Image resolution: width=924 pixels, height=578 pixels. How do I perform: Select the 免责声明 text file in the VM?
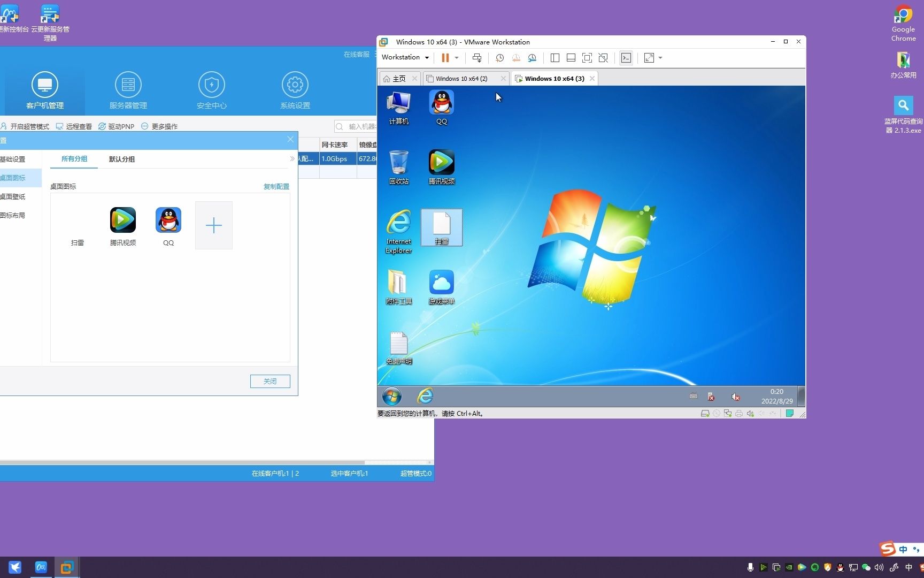click(x=399, y=347)
